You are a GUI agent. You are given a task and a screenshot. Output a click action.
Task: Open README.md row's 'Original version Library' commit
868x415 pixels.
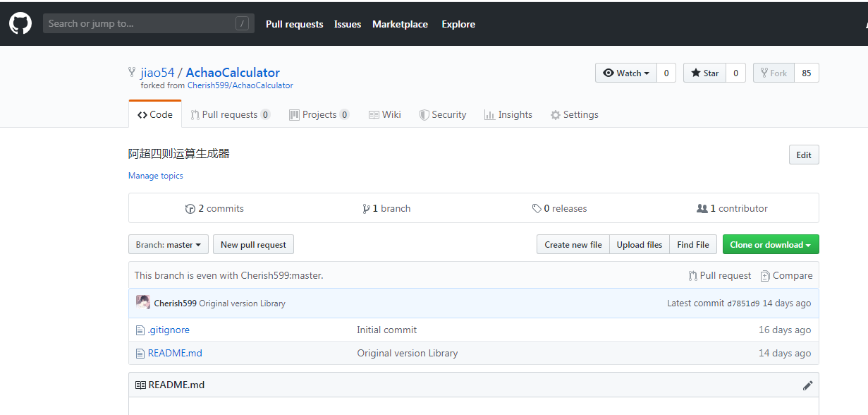[x=407, y=353]
